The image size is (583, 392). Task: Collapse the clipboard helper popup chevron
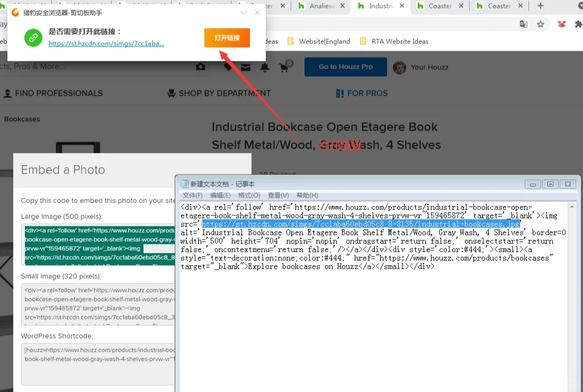244,13
